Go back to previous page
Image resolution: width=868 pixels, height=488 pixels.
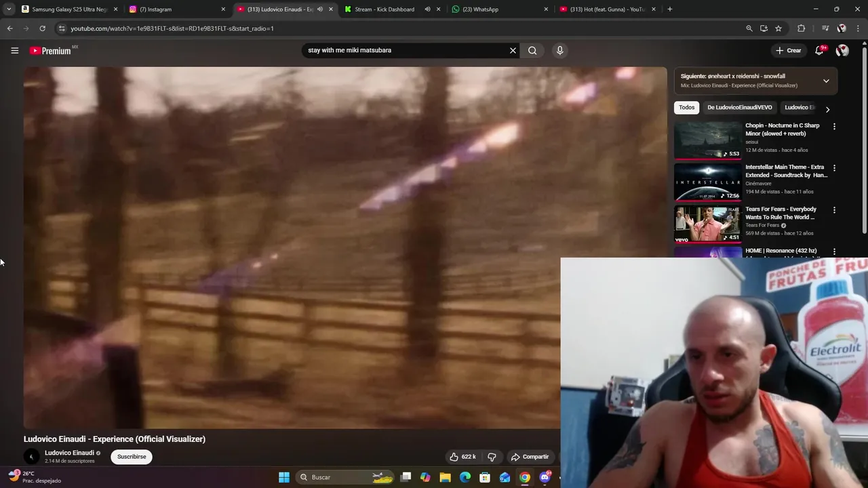point(9,28)
